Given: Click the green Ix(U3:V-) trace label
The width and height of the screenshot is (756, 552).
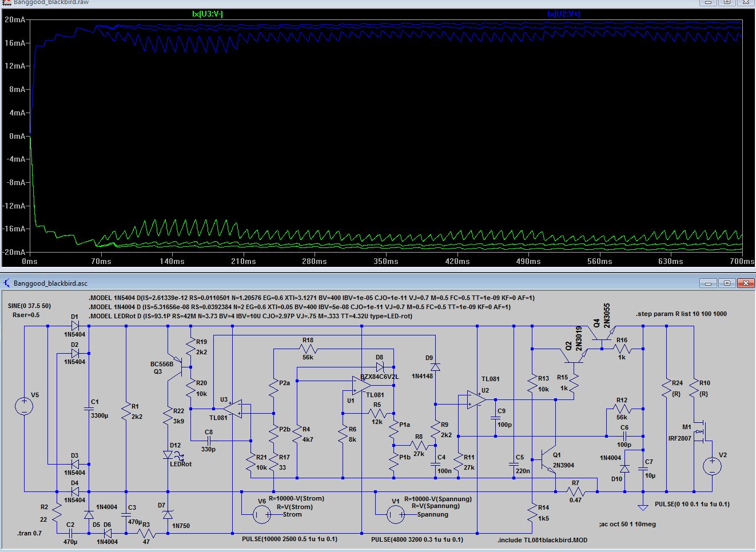Looking at the screenshot, I should point(208,14).
